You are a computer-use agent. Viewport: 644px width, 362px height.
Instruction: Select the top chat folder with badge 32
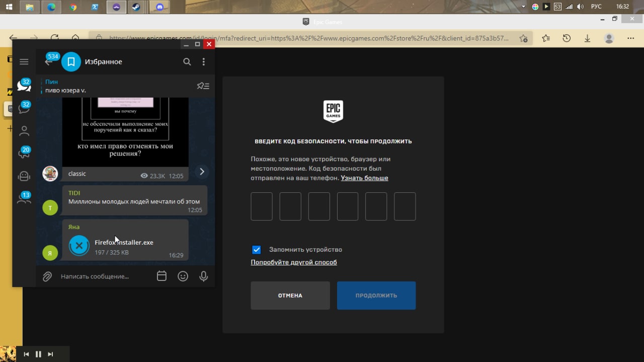point(24,85)
